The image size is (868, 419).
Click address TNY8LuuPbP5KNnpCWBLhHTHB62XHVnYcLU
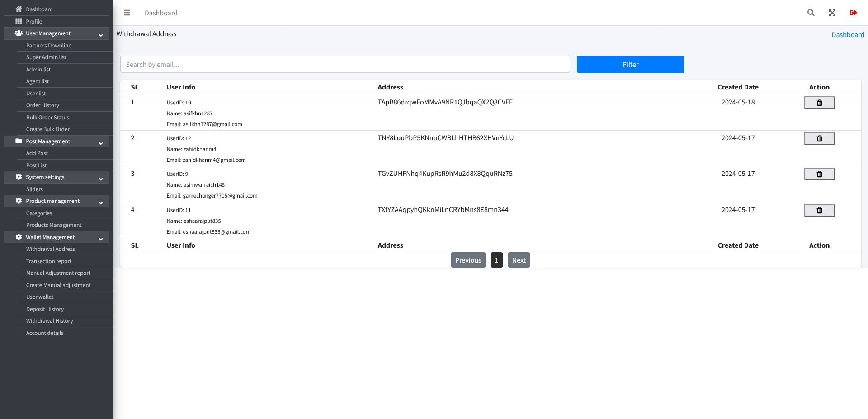click(445, 138)
